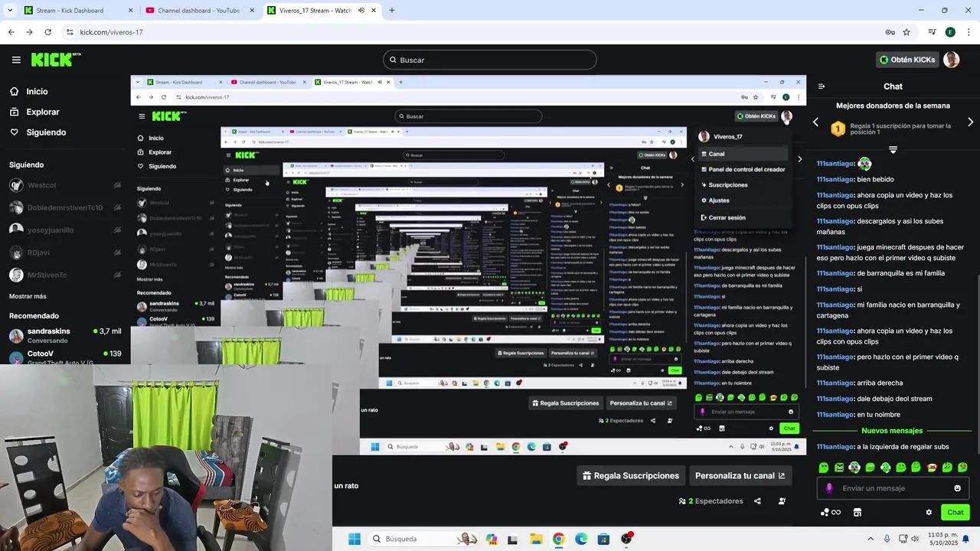Viewport: 980px width, 551px height.
Task: Select the red hat emote
Action: (932, 468)
